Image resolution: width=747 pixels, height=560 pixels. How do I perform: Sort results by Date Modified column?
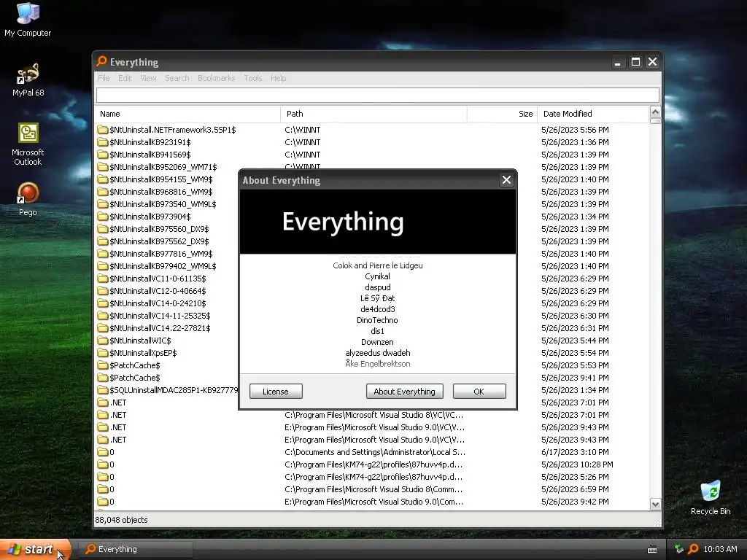[593, 114]
